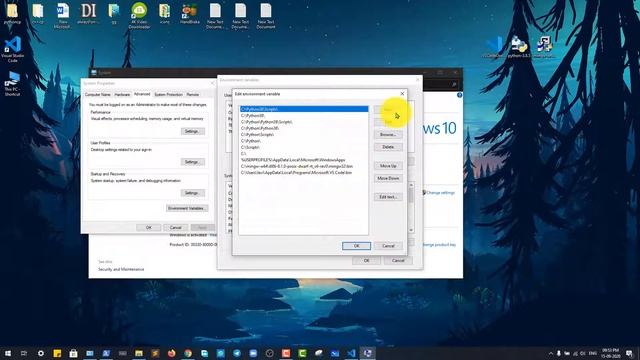Switch to the Remote tab
The width and height of the screenshot is (640, 360).
(x=193, y=94)
